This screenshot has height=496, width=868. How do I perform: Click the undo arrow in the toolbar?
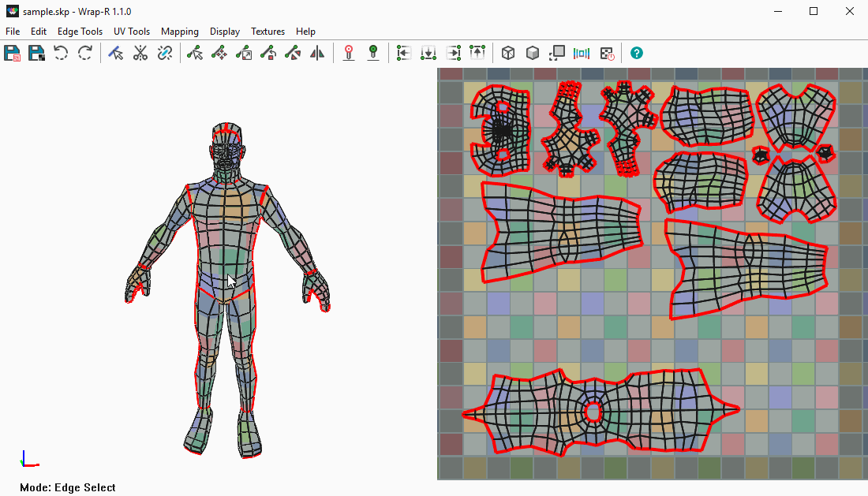61,53
